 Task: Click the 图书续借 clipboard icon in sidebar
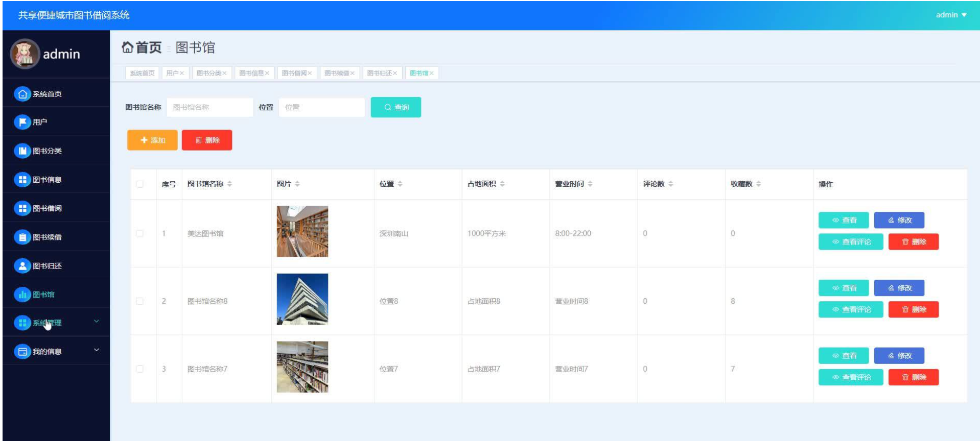pyautogui.click(x=22, y=237)
